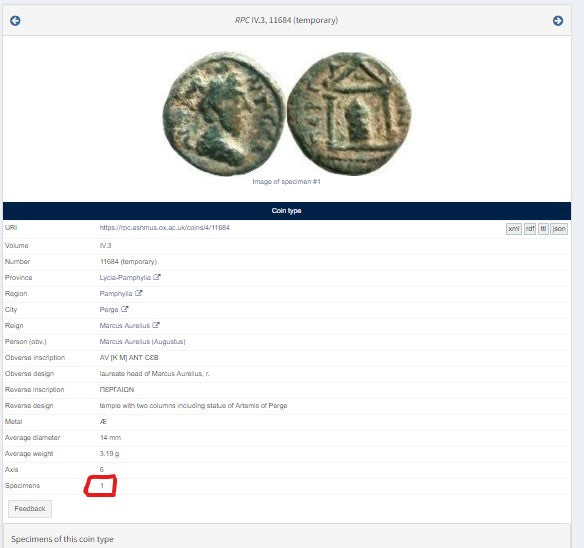The image size is (584, 548).
Task: Select specimens count value 1
Action: [102, 486]
